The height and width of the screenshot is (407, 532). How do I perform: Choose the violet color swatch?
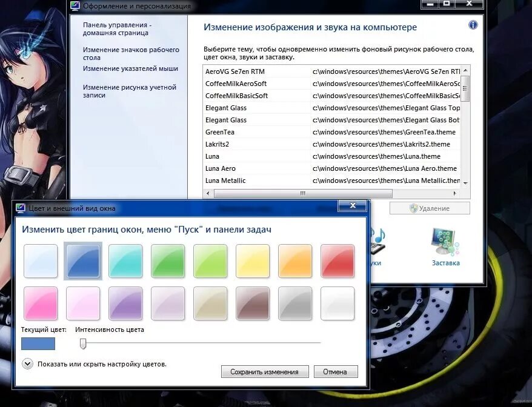click(125, 303)
